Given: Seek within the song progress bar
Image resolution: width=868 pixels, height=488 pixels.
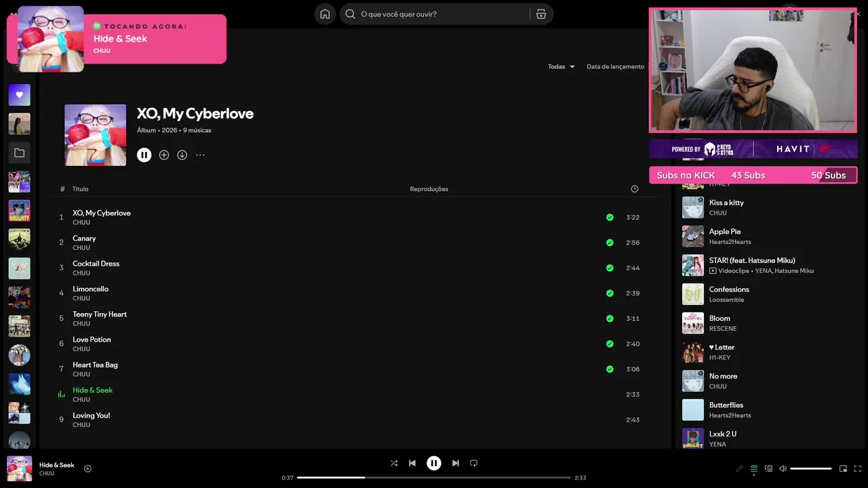Looking at the screenshot, I should tap(434, 478).
